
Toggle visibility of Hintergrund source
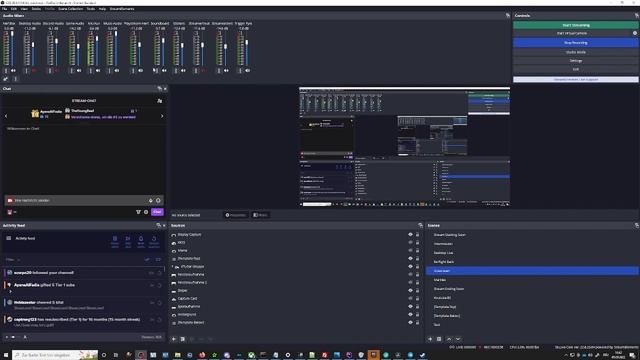pos(410,314)
